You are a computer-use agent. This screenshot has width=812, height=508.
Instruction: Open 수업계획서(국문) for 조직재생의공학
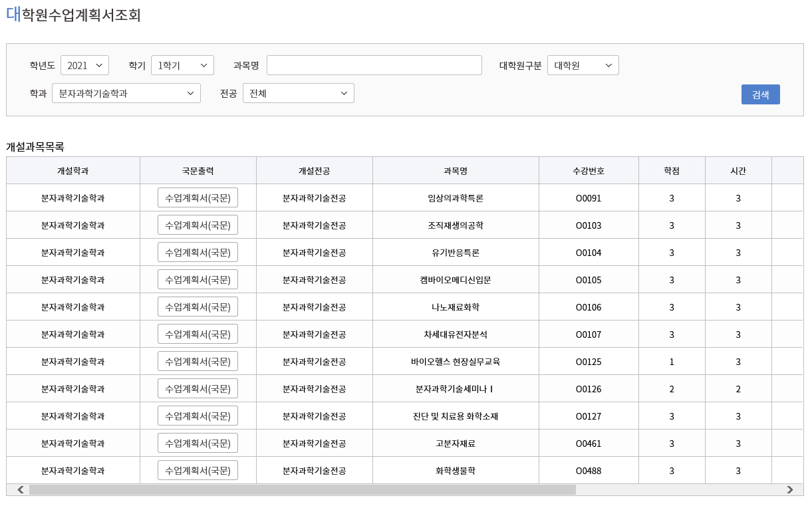point(198,225)
